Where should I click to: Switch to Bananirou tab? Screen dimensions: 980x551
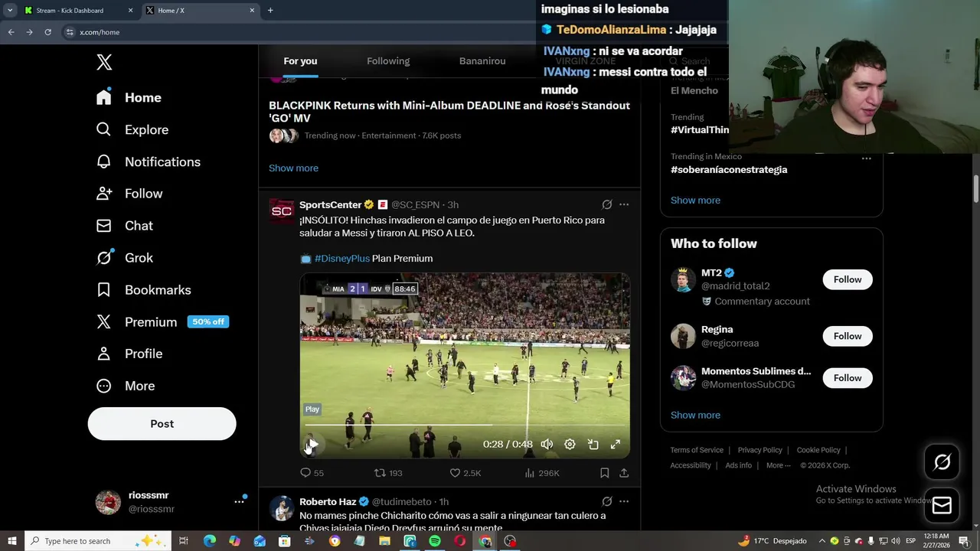(482, 61)
